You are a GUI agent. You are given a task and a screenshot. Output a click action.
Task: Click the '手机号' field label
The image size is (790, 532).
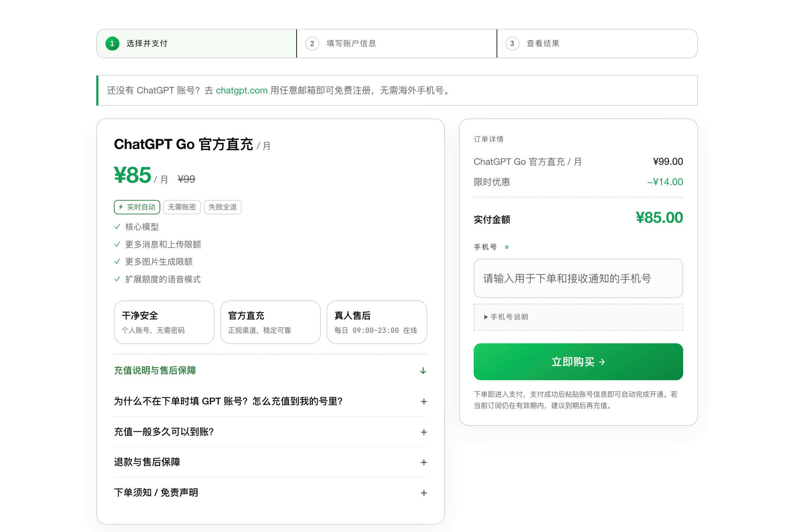(485, 247)
